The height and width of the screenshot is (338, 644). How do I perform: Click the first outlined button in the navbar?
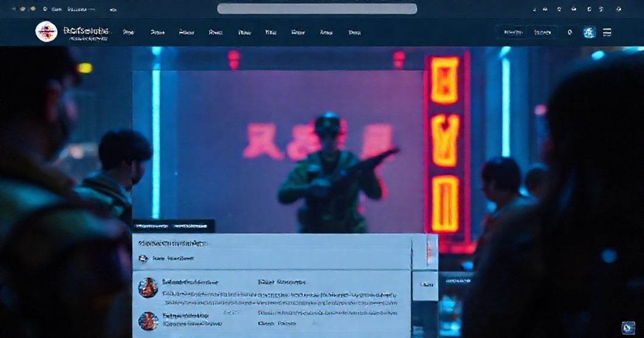509,32
